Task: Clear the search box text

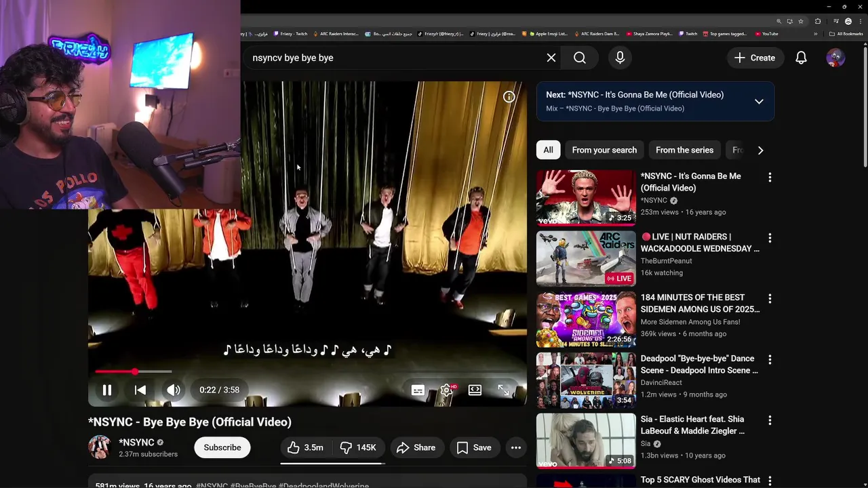Action: (x=551, y=58)
